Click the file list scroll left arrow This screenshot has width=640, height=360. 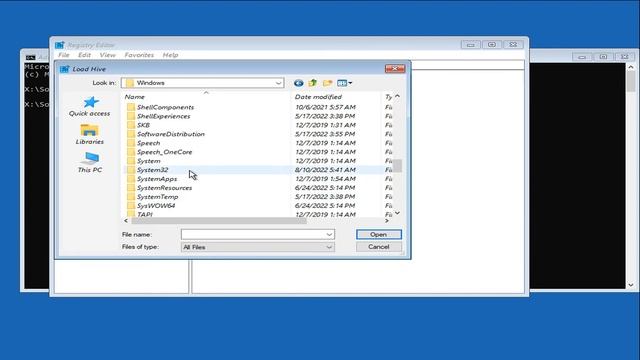[x=126, y=221]
